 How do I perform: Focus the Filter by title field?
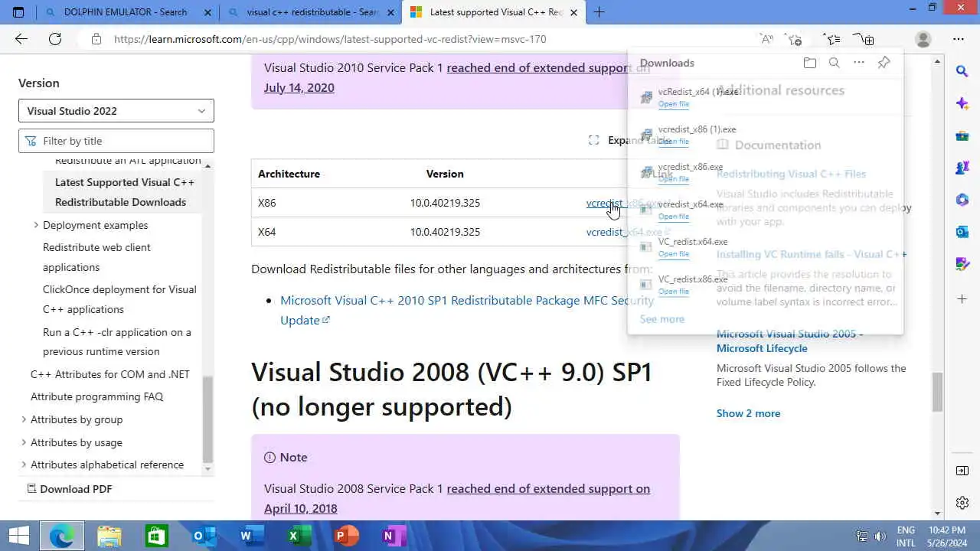coord(116,141)
